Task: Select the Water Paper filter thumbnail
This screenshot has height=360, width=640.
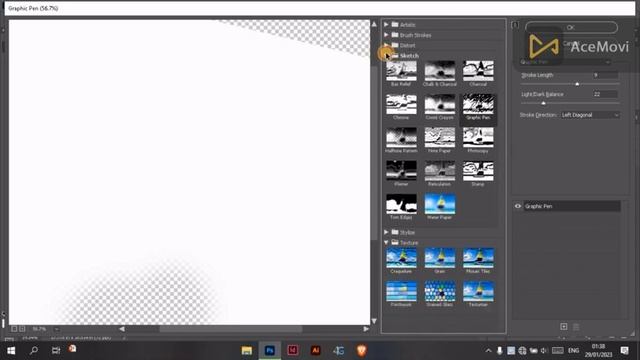Action: tap(440, 204)
